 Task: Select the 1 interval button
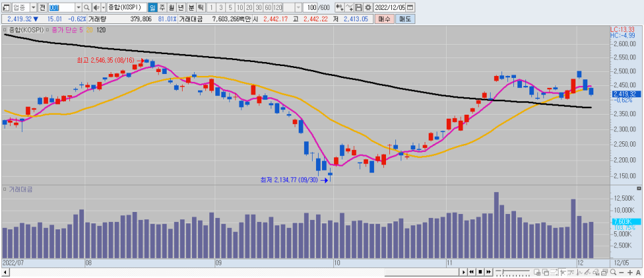point(211,7)
